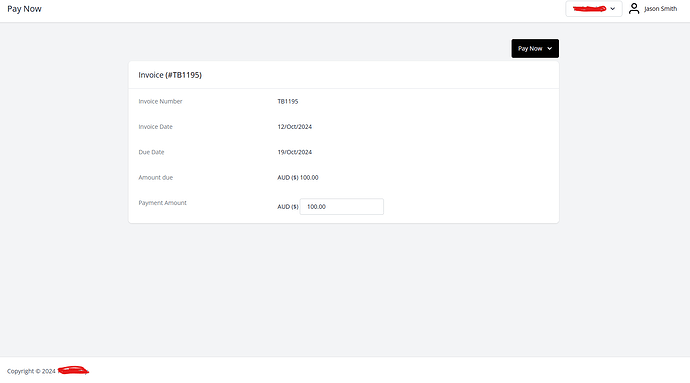Click the Invoice Date label
The height and width of the screenshot is (383, 690).
[155, 127]
